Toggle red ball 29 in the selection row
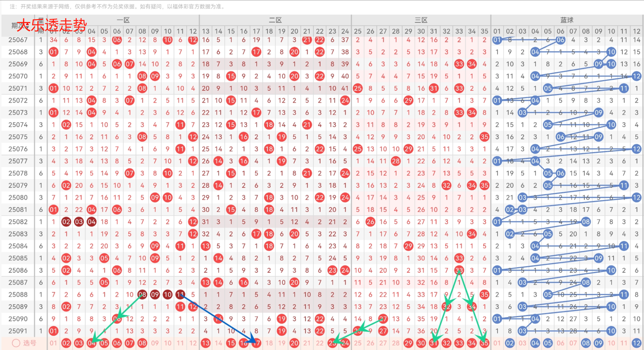The height and width of the screenshot is (350, 644). pos(408,343)
